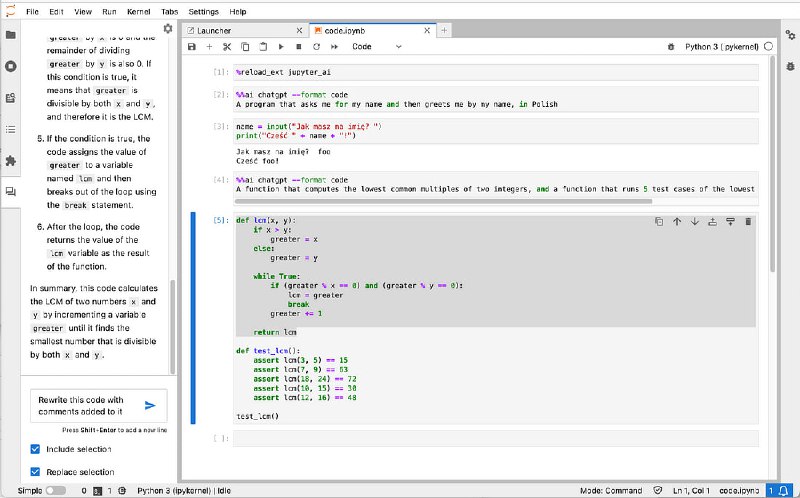The width and height of the screenshot is (800, 498).
Task: Open the Help menu
Action: click(x=238, y=11)
